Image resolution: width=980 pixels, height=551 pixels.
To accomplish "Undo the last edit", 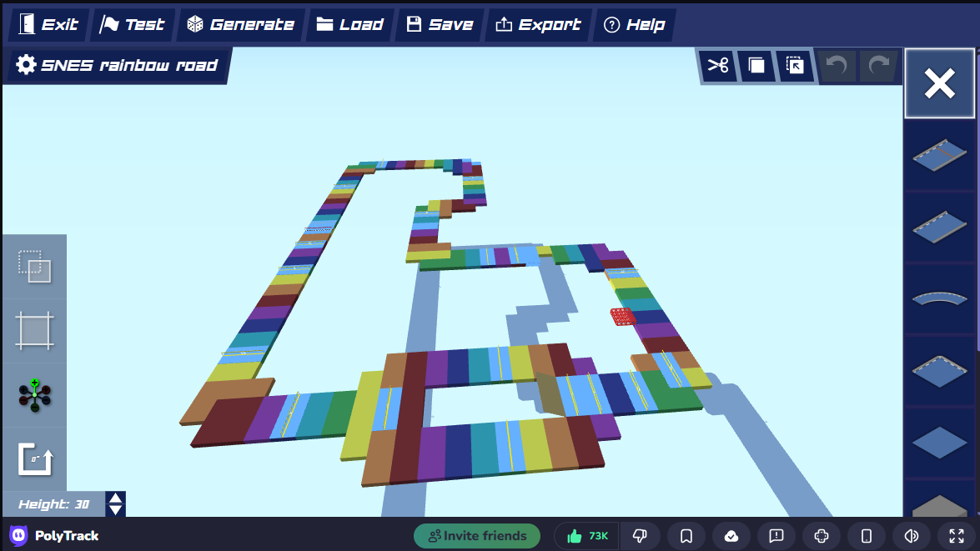I will [837, 66].
